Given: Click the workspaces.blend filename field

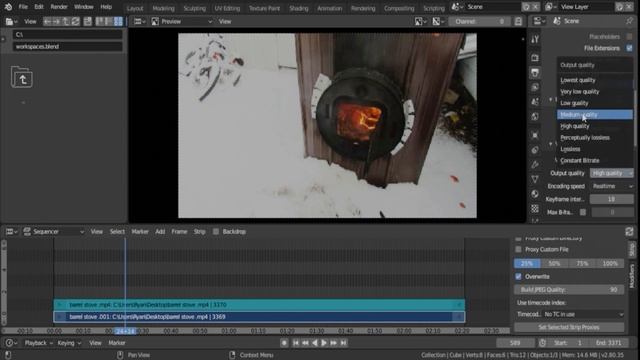Looking at the screenshot, I should point(68,47).
